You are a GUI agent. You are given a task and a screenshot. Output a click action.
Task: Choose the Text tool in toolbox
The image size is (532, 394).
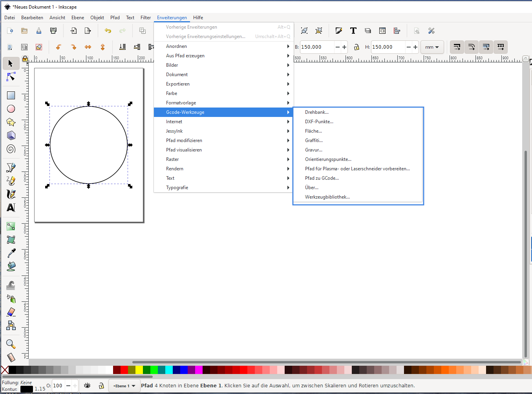11,208
